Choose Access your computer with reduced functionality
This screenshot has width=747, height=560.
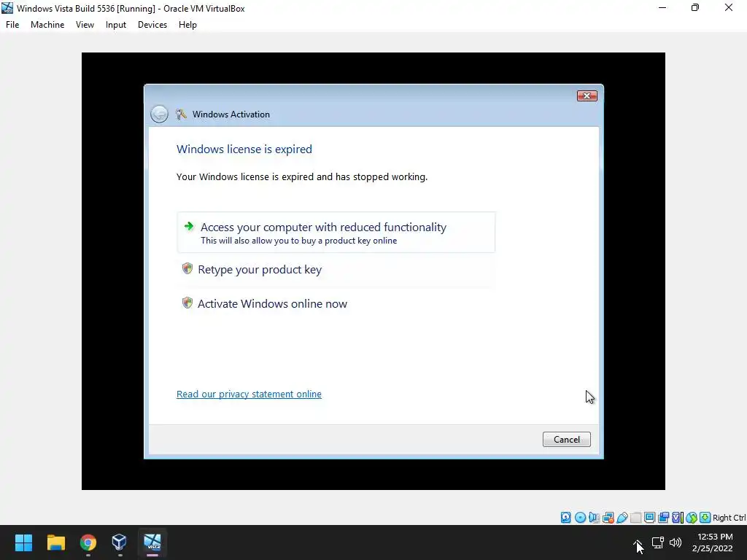tap(336, 233)
